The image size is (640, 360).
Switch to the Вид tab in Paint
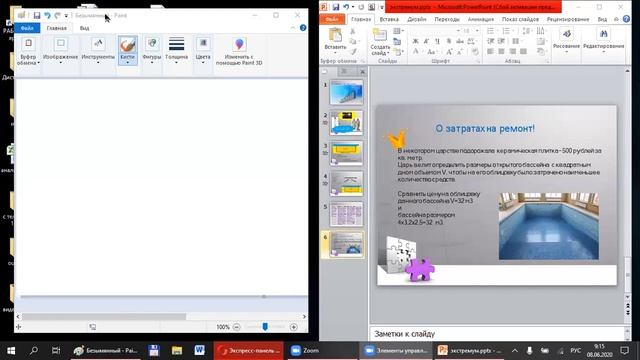click(84, 28)
